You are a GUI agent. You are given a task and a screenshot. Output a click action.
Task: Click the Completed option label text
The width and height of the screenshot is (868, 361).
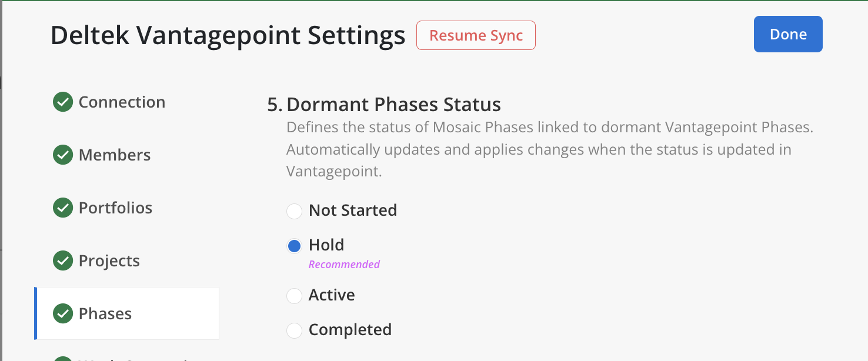coord(350,330)
